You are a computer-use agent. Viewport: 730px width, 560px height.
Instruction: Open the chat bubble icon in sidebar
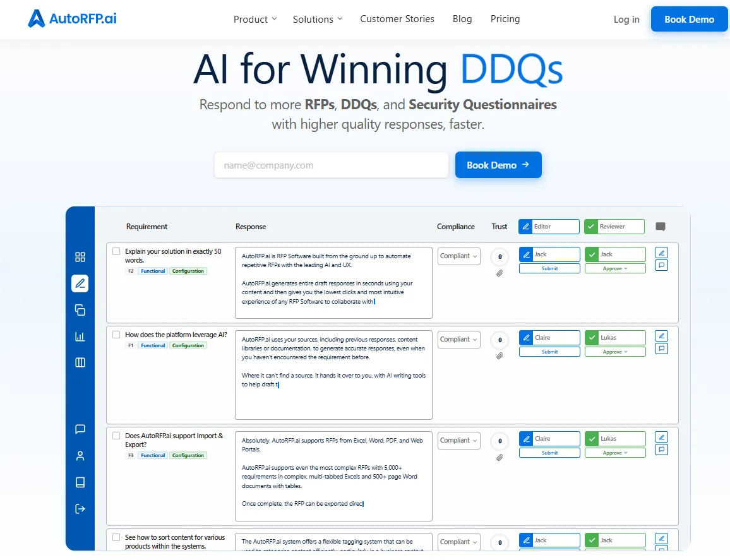[x=80, y=429]
